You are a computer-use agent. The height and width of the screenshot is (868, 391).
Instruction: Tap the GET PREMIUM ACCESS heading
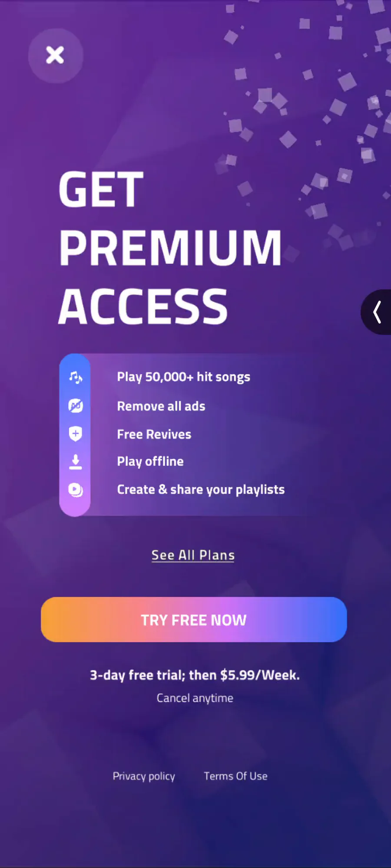pos(170,247)
